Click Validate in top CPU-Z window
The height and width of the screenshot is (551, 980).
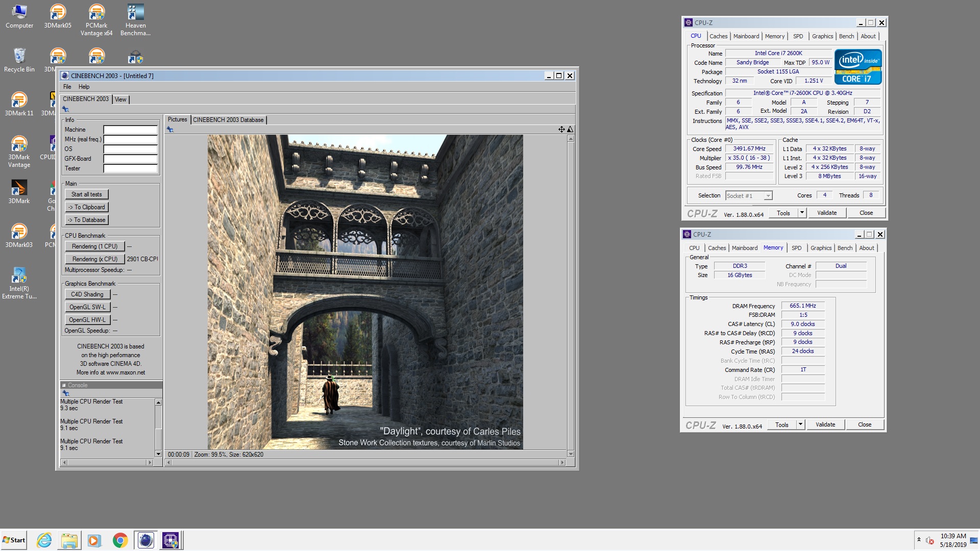[x=827, y=213]
